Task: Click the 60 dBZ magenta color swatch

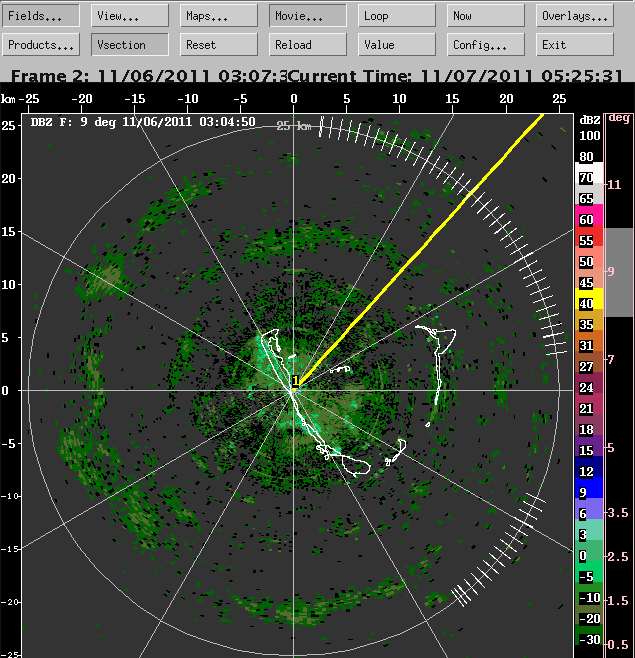Action: pyautogui.click(x=589, y=215)
